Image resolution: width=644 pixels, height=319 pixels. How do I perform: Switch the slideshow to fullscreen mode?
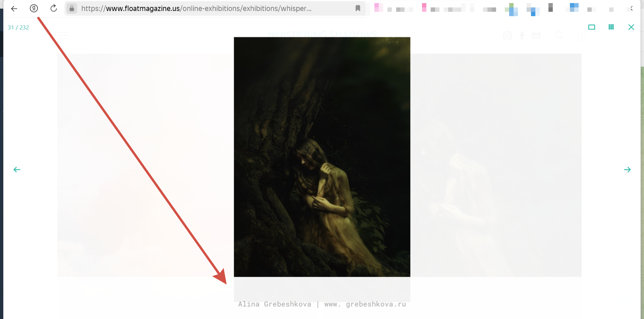click(x=592, y=27)
